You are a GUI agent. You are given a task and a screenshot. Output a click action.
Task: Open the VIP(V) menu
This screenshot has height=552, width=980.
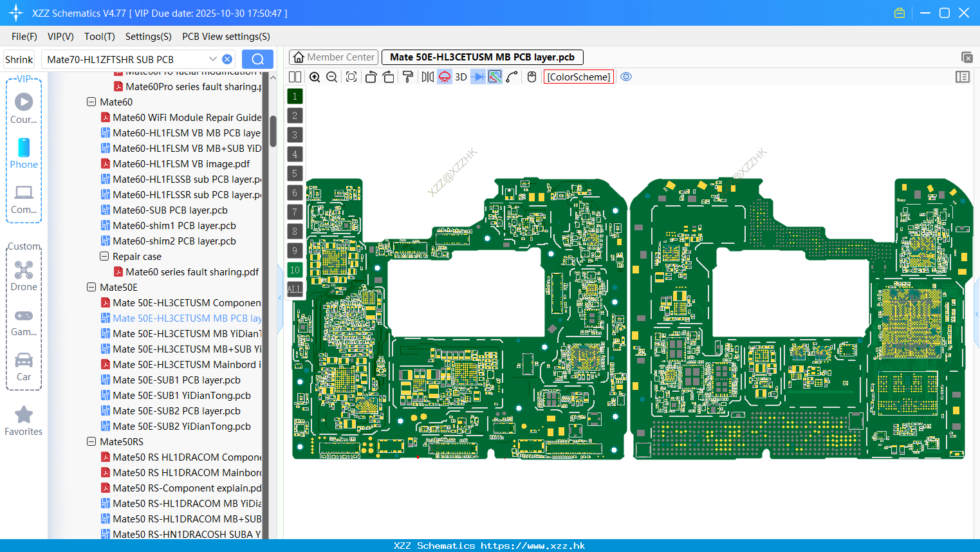(60, 37)
